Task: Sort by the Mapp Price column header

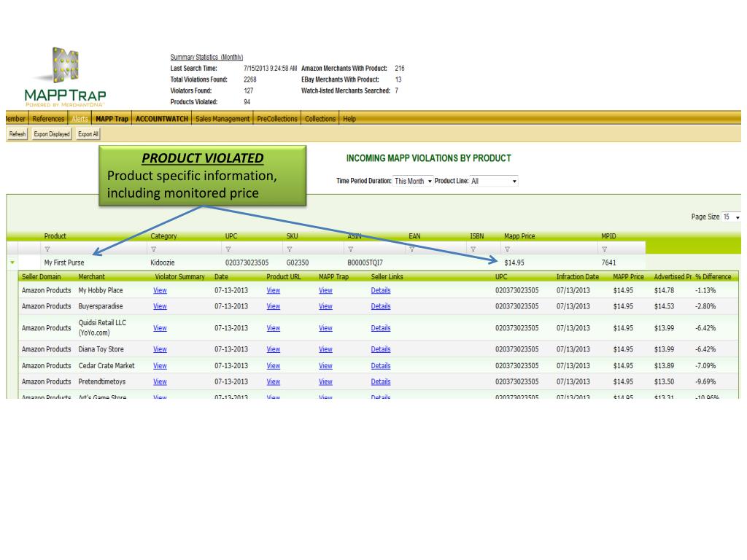Action: [x=519, y=236]
